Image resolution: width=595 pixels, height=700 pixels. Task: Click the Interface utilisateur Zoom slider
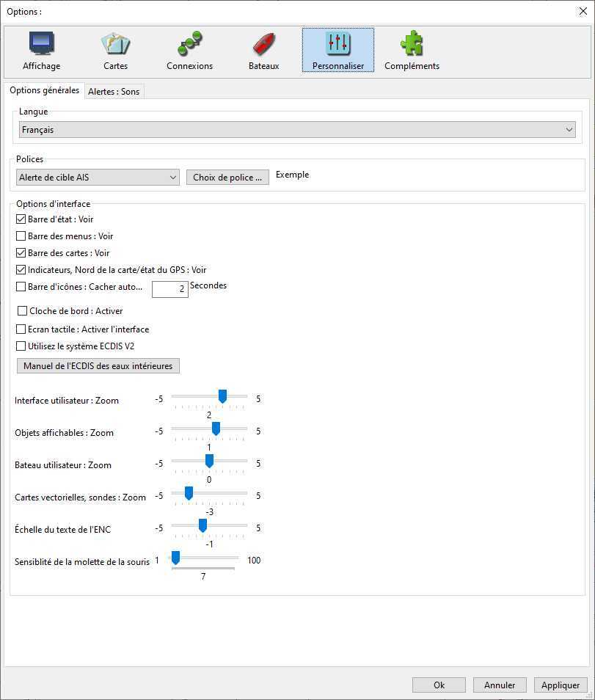(x=209, y=400)
